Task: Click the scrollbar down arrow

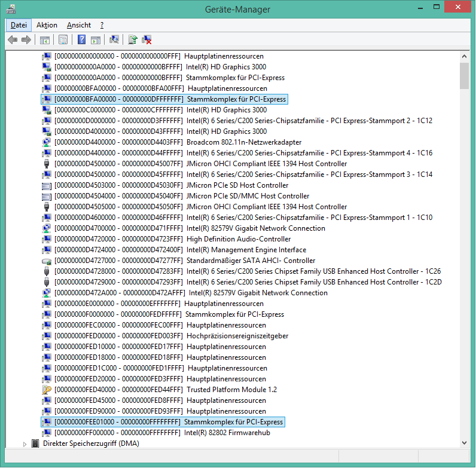Action: (x=464, y=443)
